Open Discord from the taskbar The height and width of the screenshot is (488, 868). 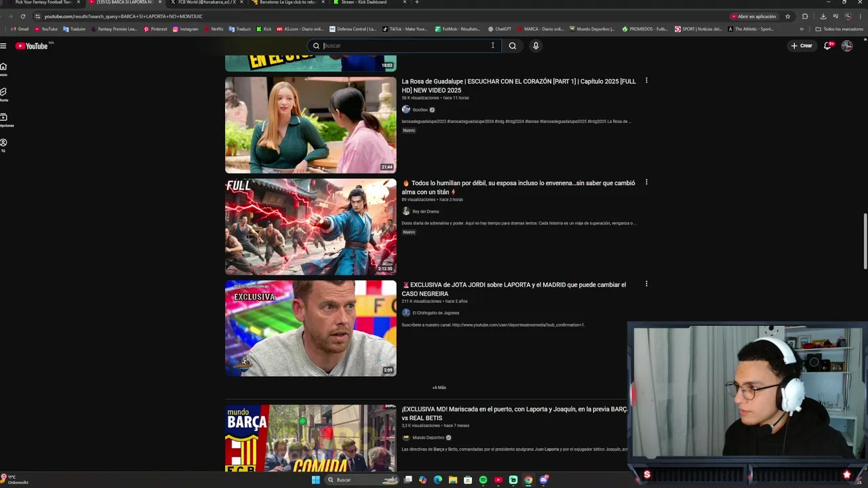544,480
